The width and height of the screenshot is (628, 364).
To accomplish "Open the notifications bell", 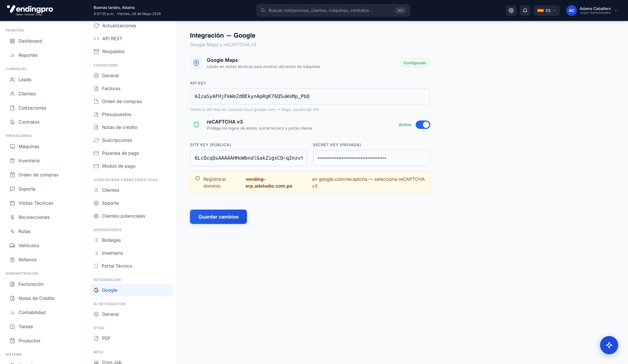I will pyautogui.click(x=525, y=10).
